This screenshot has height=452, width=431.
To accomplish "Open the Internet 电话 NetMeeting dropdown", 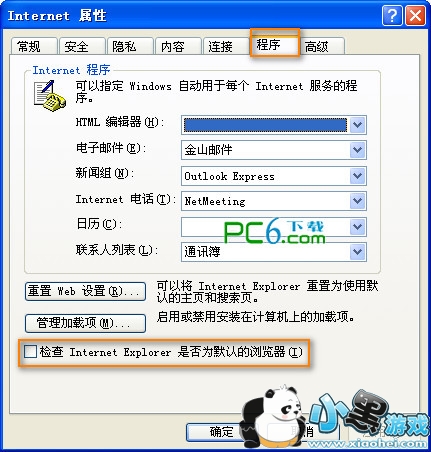I will point(274,201).
